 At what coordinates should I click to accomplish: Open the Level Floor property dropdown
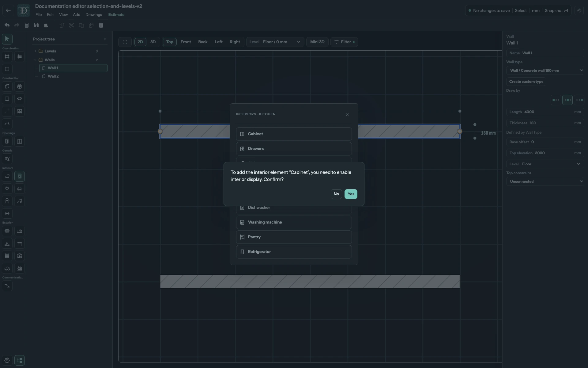tap(545, 164)
